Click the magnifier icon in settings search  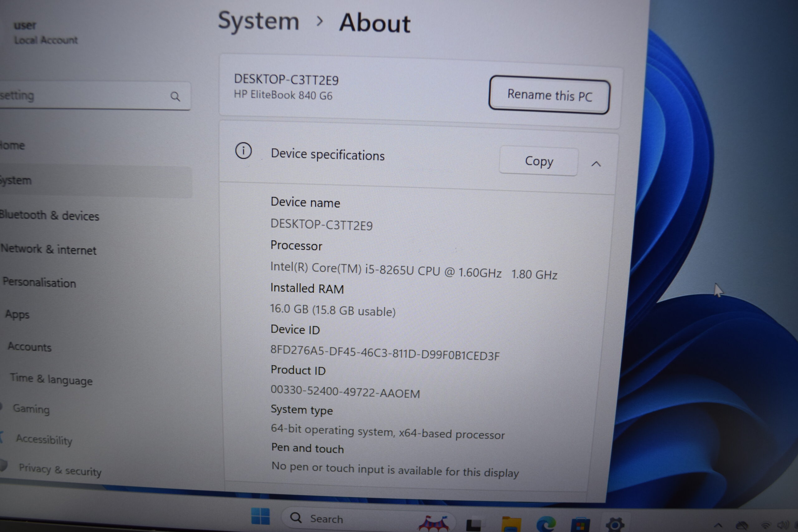[x=175, y=97]
